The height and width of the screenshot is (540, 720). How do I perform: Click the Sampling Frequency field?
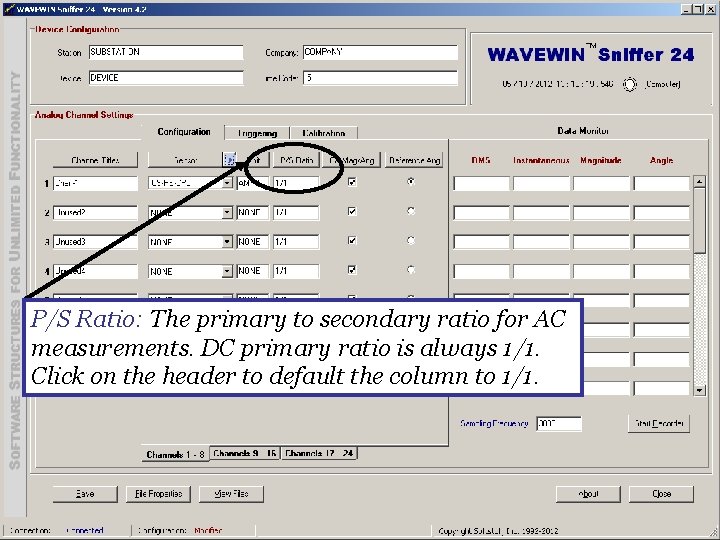coord(559,423)
